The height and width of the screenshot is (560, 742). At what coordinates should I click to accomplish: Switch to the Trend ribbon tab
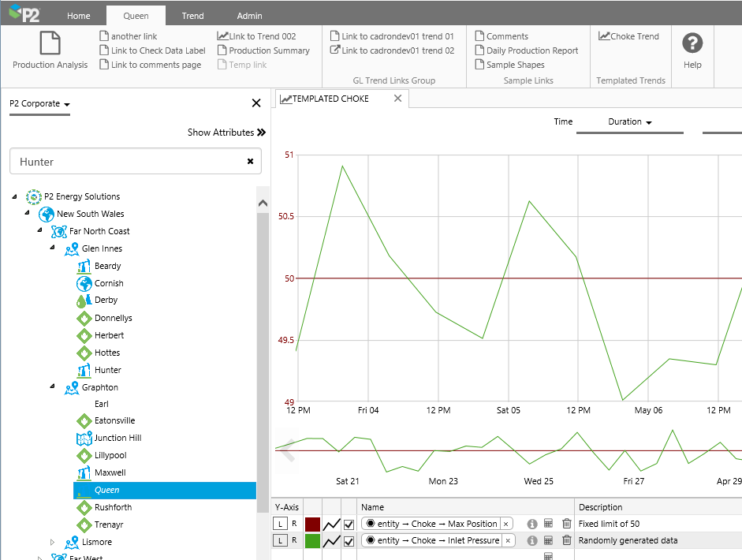192,16
